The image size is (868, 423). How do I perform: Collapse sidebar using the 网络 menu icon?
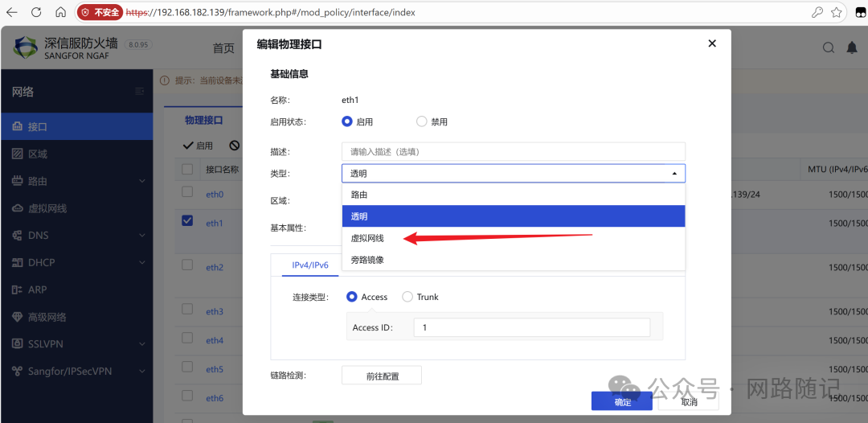[x=140, y=92]
